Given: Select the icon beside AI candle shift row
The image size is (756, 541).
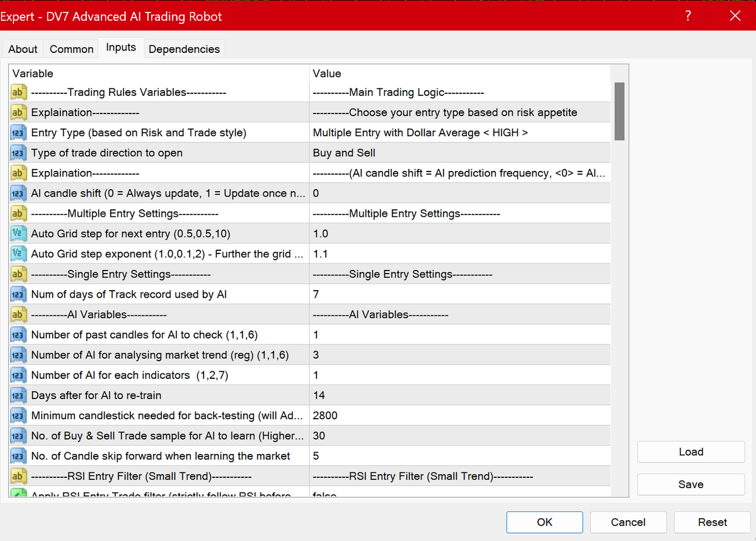Looking at the screenshot, I should coord(18,193).
